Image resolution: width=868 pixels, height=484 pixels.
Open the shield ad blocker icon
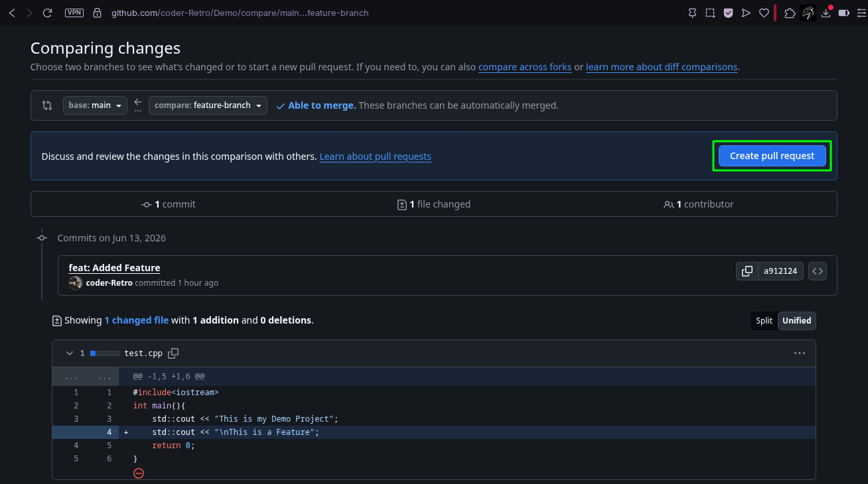tap(728, 13)
